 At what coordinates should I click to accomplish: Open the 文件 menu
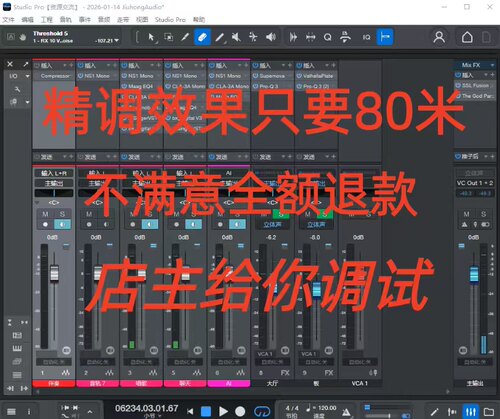pos(8,20)
